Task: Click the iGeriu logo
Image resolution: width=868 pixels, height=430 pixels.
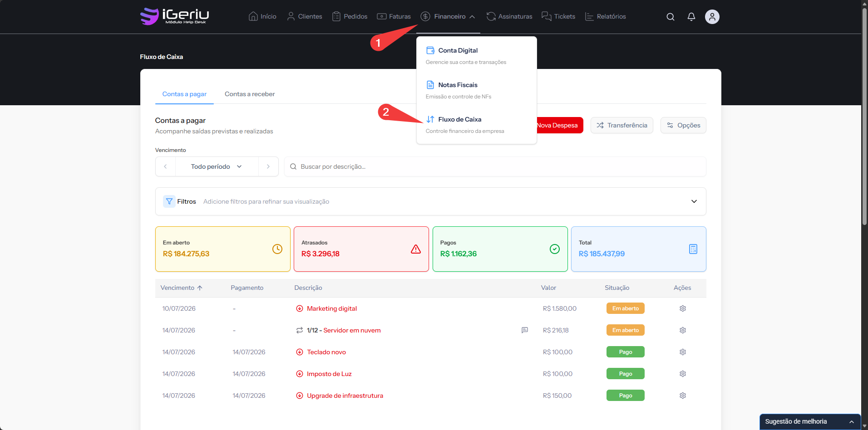Action: tap(175, 16)
